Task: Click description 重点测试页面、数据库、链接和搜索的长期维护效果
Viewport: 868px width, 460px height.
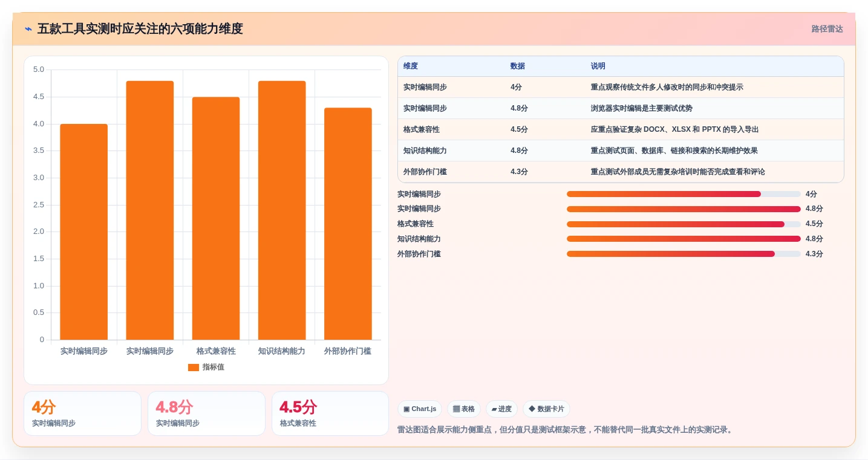Action: click(x=674, y=151)
